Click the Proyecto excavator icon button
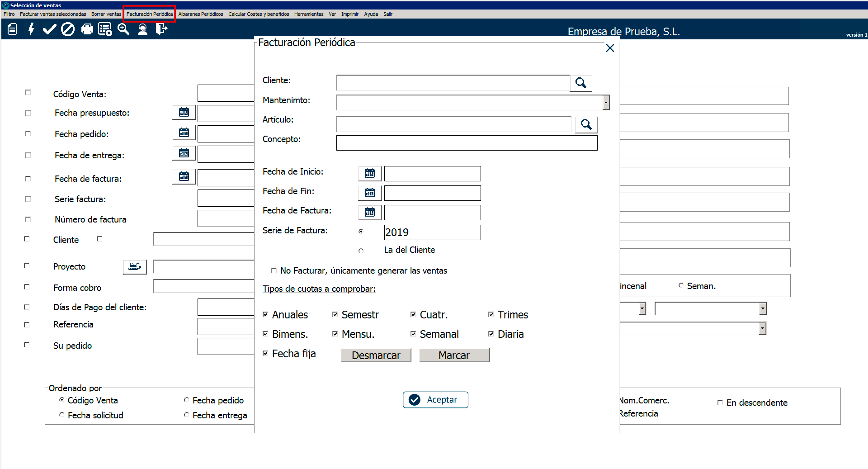Image resolution: width=868 pixels, height=469 pixels. coord(135,267)
